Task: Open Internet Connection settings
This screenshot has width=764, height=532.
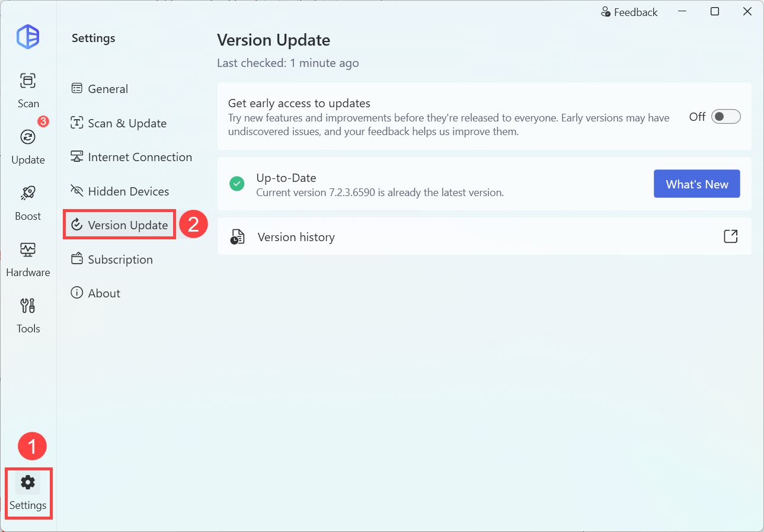Action: coord(132,157)
